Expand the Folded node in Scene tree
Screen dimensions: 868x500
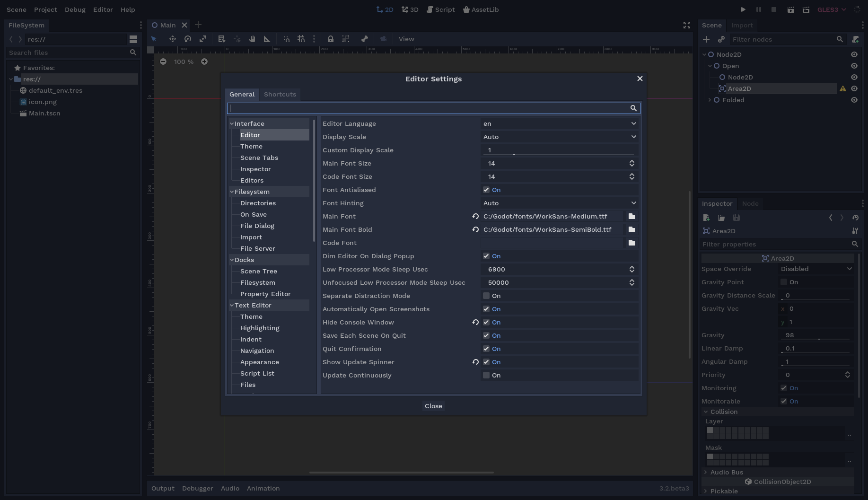coord(710,100)
